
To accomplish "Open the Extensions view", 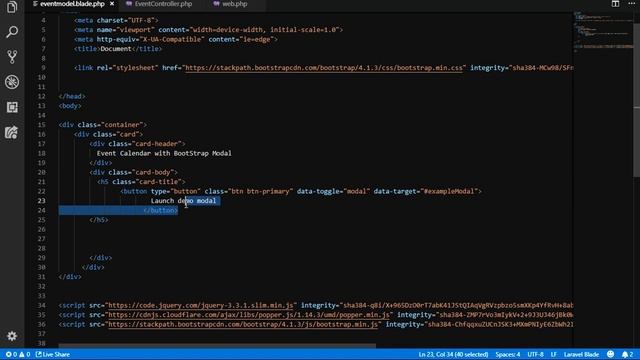I will tap(12, 107).
